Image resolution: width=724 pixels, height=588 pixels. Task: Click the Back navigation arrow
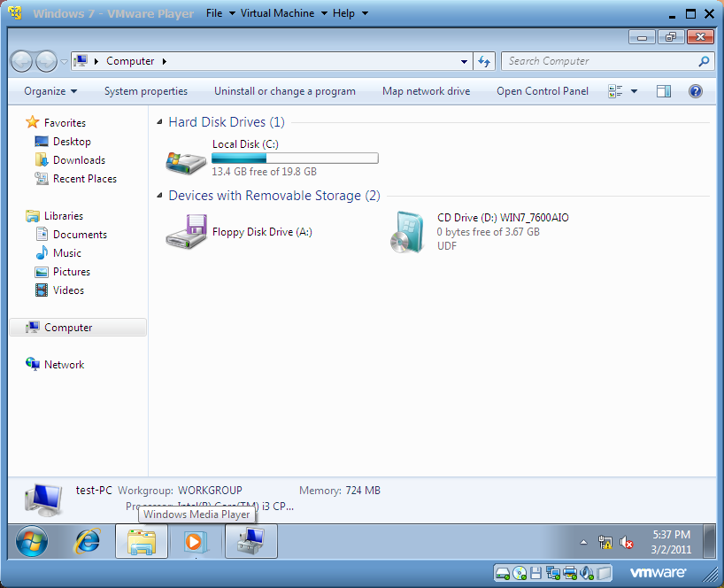21,61
